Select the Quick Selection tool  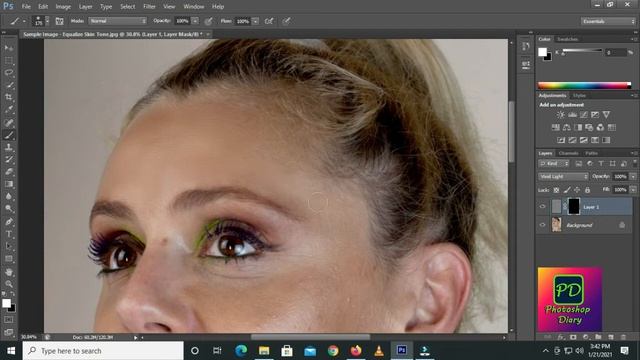tap(9, 85)
